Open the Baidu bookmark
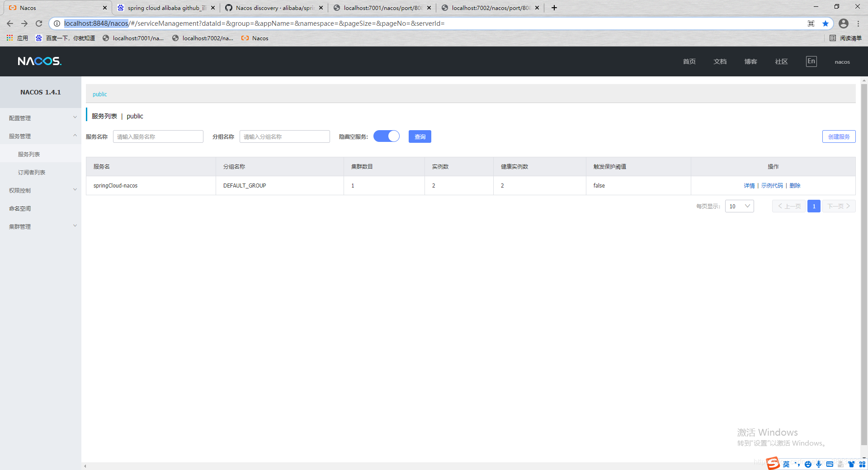This screenshot has height=470, width=868. 65,38
